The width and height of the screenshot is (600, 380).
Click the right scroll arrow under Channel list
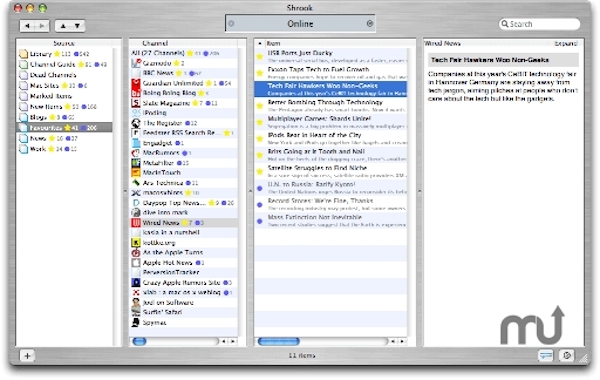click(x=232, y=341)
